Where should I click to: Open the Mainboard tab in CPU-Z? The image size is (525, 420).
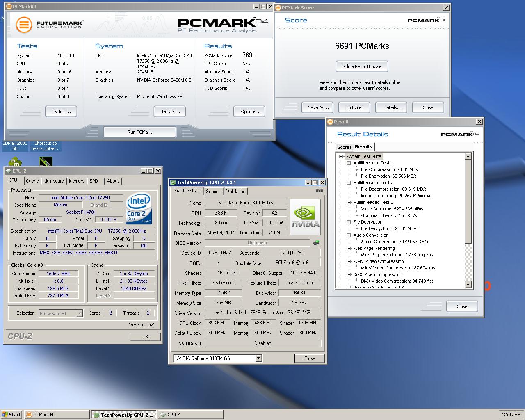[54, 181]
